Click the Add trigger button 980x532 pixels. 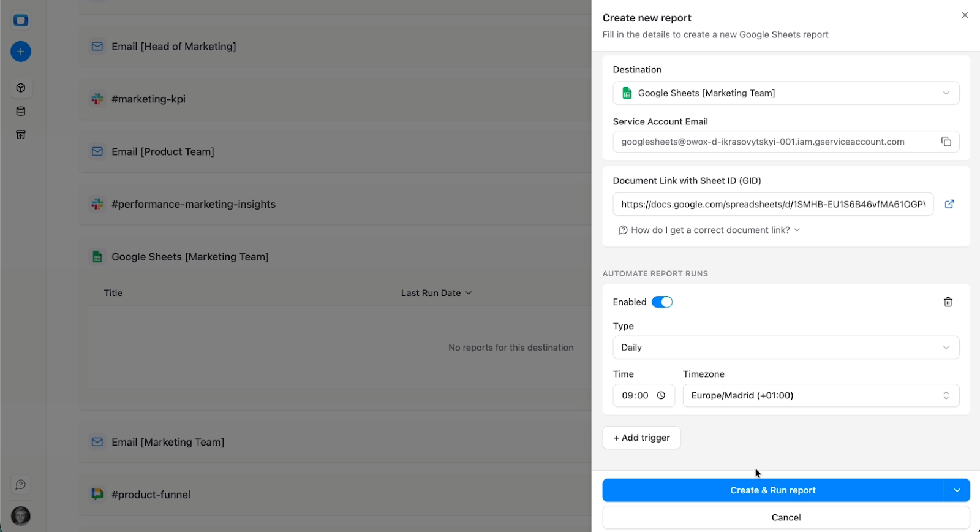pos(641,438)
